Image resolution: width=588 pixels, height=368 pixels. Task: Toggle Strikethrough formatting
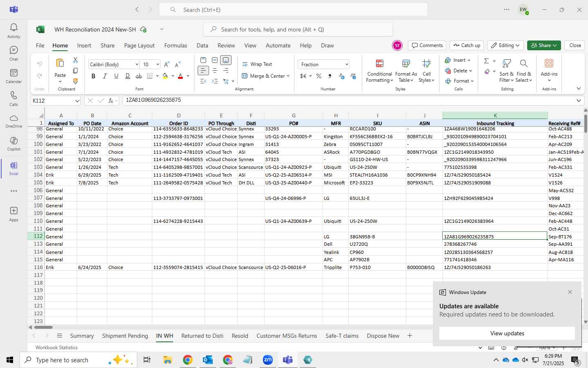[139, 76]
